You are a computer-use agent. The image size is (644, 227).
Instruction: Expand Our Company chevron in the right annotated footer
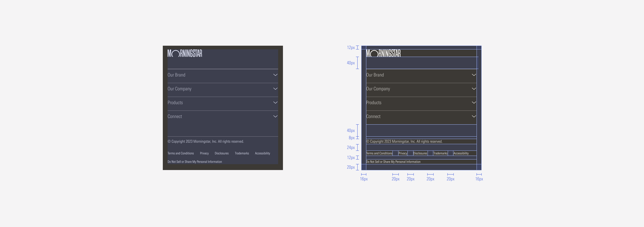pyautogui.click(x=474, y=89)
